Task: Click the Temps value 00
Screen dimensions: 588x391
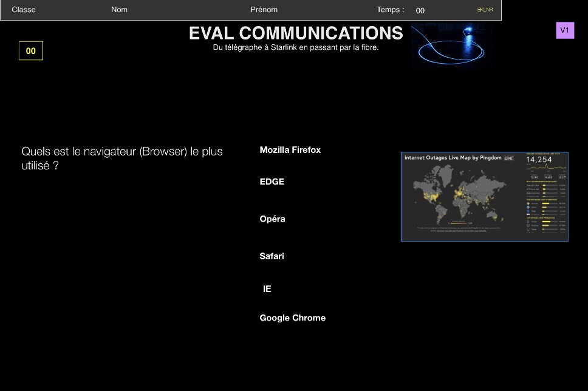Action: (420, 10)
